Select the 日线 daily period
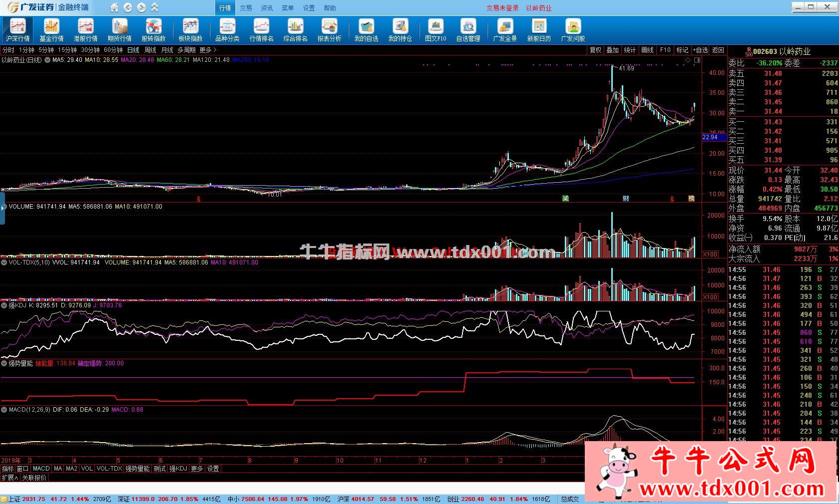 pos(133,50)
